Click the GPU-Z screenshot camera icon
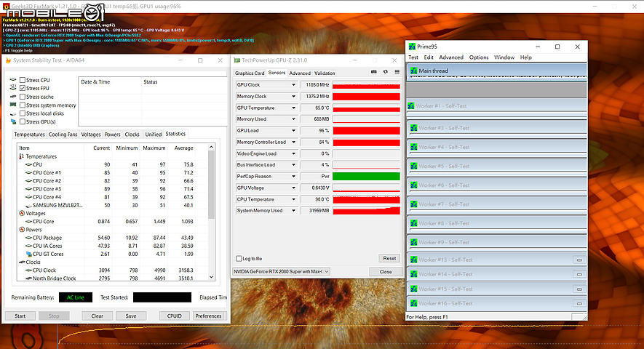This screenshot has width=644, height=349. 374,72
